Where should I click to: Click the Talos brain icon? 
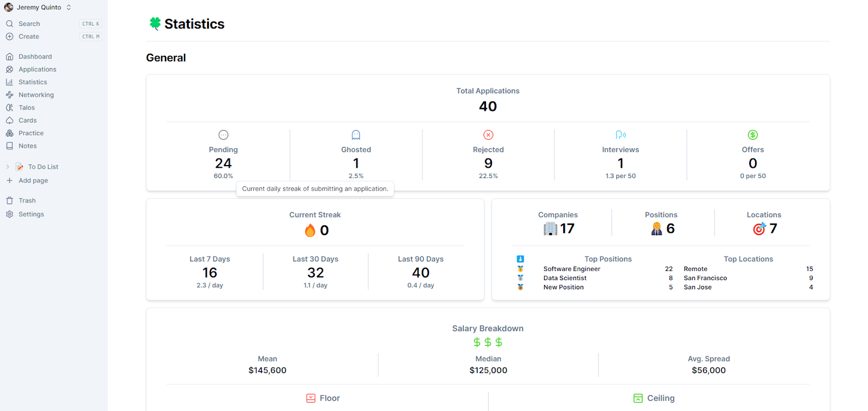click(x=10, y=108)
